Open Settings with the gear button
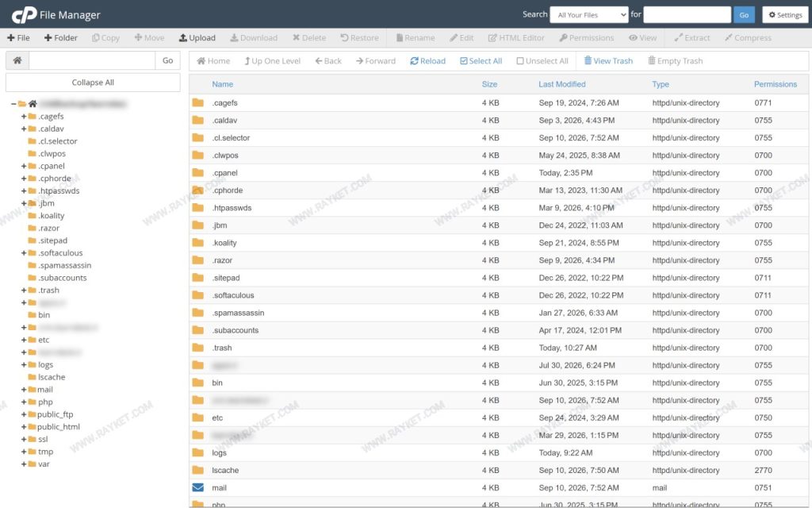 pos(786,15)
